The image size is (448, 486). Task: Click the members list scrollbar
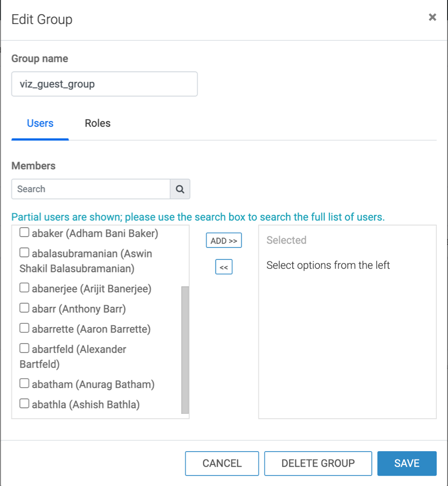(x=185, y=350)
